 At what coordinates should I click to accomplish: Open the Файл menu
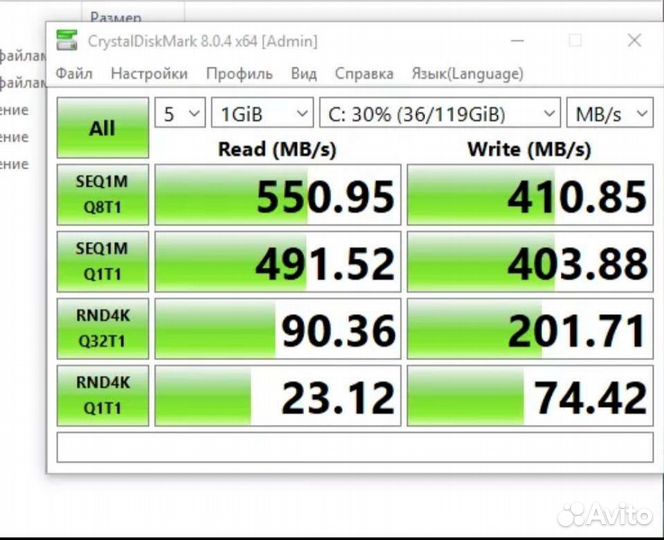pyautogui.click(x=74, y=74)
